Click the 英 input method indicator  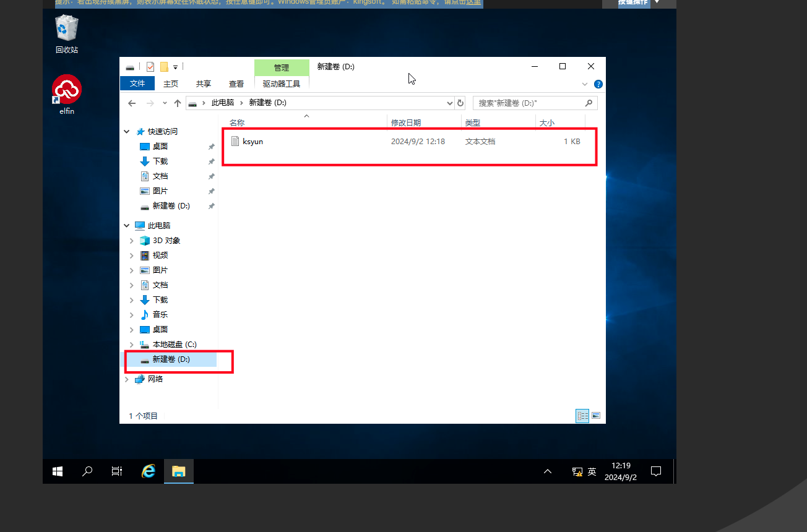point(592,471)
